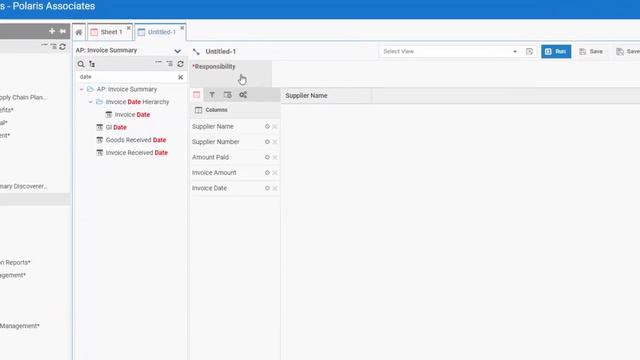Open the Columns layout tab icon

pyautogui.click(x=196, y=95)
